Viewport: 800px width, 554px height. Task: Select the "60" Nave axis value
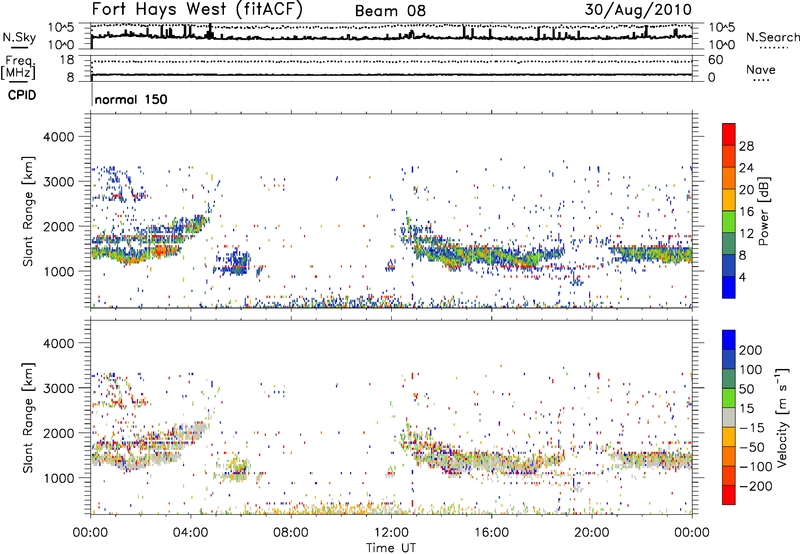pyautogui.click(x=715, y=60)
